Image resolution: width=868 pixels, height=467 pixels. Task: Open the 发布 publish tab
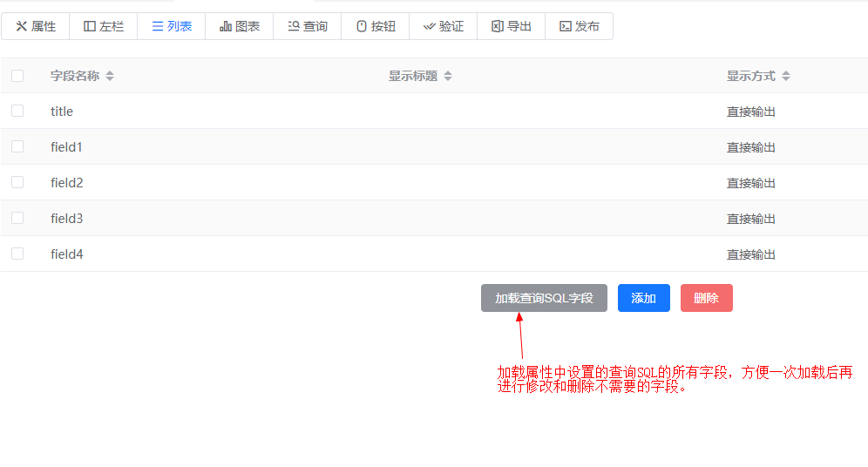click(x=580, y=26)
